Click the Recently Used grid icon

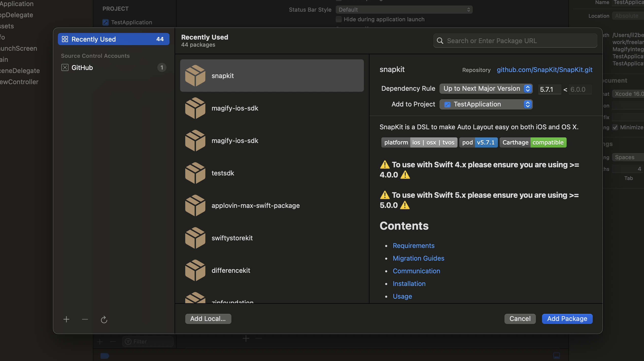tap(65, 39)
